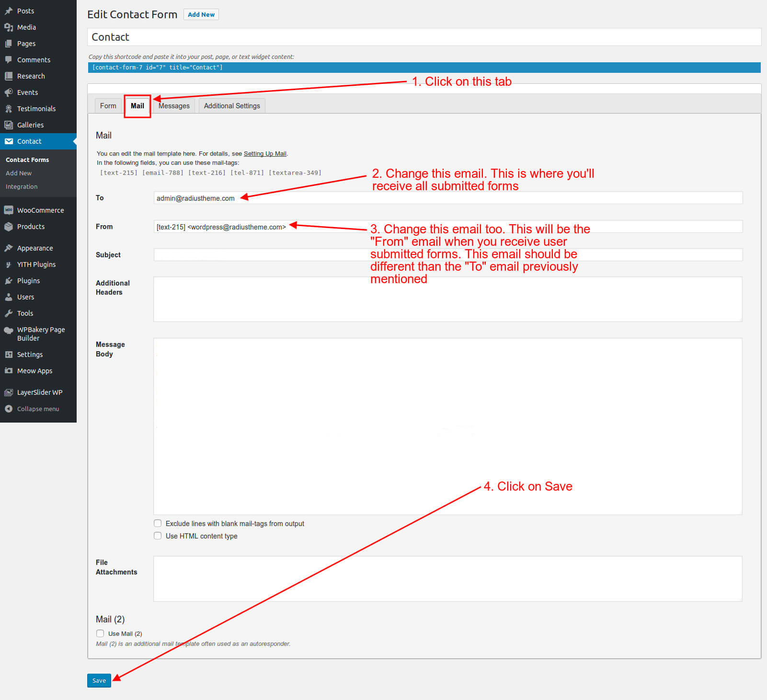Click the [textarea-349] mail-tag
767x700 pixels.
pyautogui.click(x=295, y=172)
